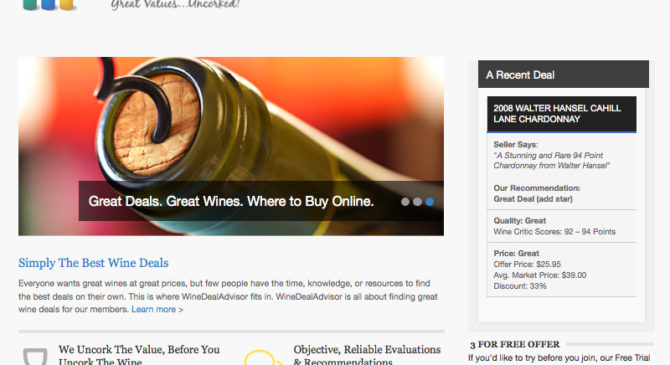The width and height of the screenshot is (670, 365).
Task: Click the 'Great Values...Uncorked!' tagline
Action: point(175,5)
